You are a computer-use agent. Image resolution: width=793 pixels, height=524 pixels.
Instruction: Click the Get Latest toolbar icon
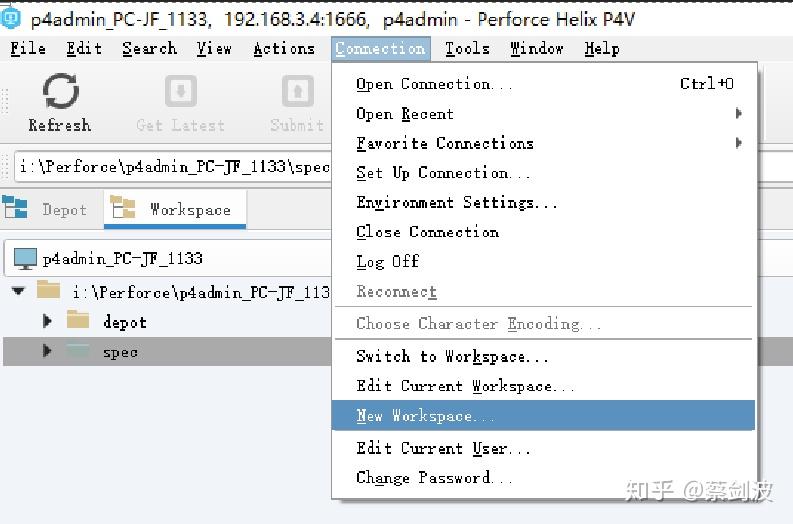click(x=180, y=92)
